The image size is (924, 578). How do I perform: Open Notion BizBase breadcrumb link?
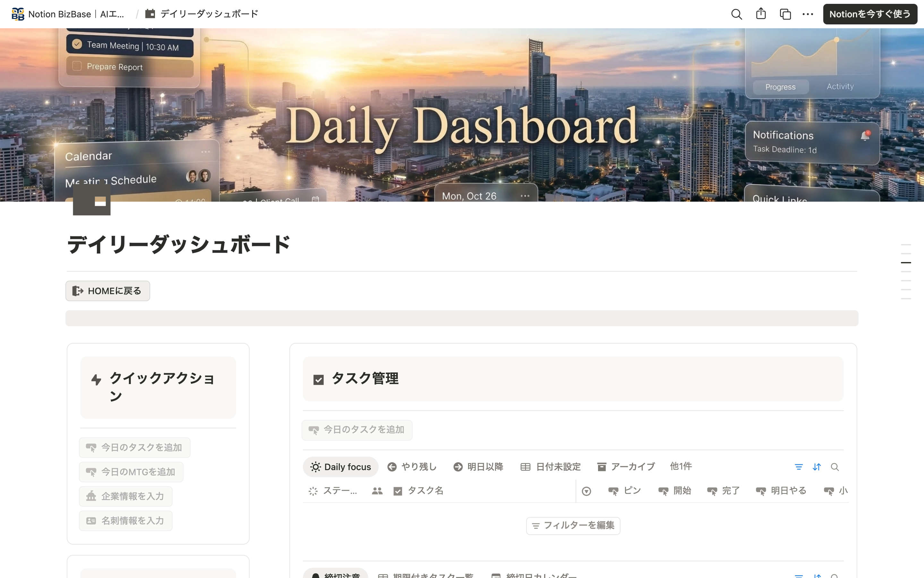tap(68, 14)
